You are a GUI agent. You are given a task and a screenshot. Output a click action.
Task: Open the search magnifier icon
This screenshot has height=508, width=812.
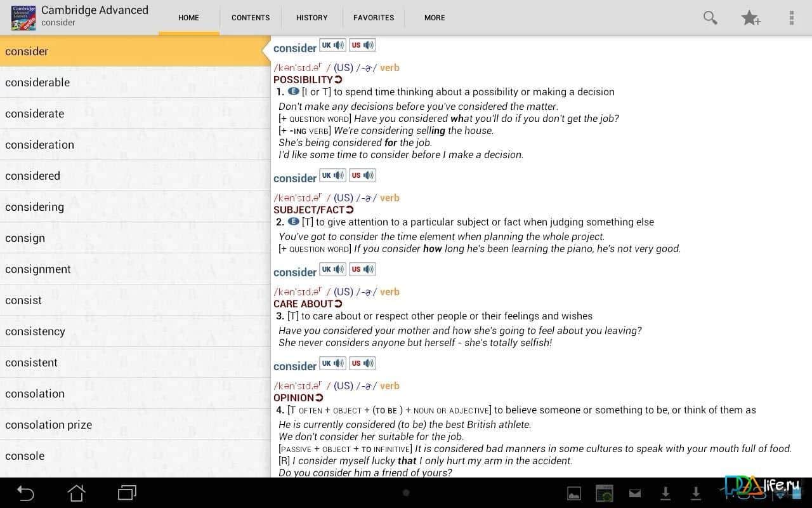[x=710, y=18]
